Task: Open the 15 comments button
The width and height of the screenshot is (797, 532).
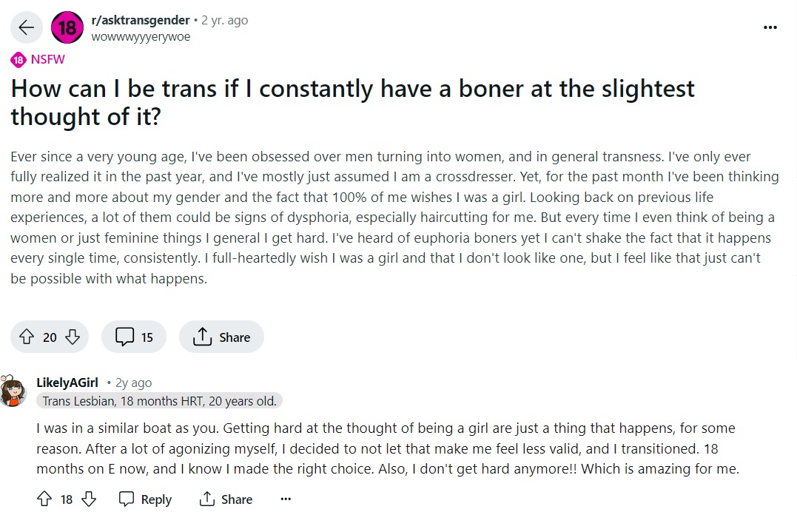Action: [x=134, y=337]
